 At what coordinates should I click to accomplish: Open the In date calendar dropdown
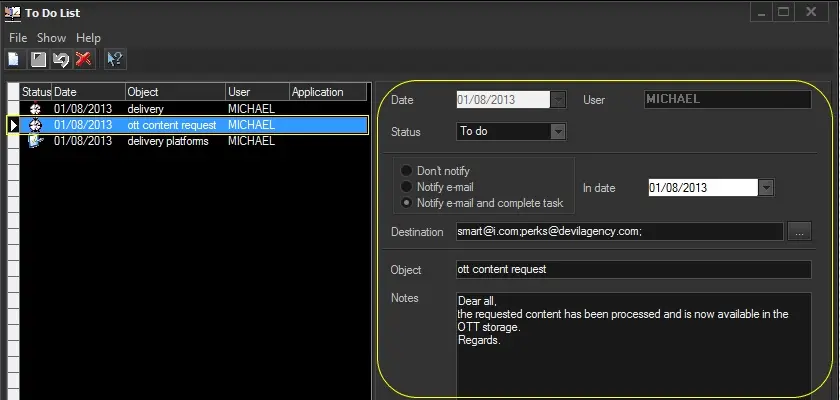[766, 187]
